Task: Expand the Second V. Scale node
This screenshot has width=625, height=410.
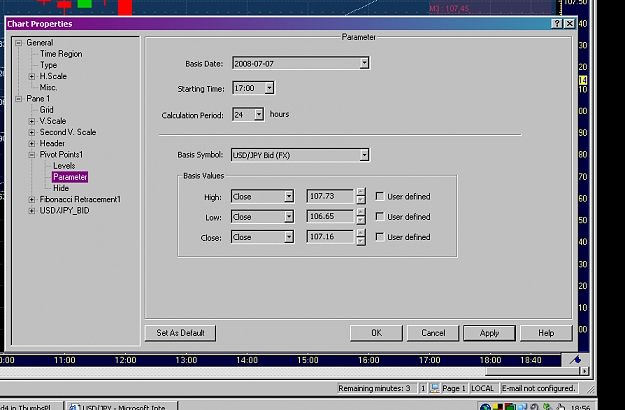Action: click(32, 132)
